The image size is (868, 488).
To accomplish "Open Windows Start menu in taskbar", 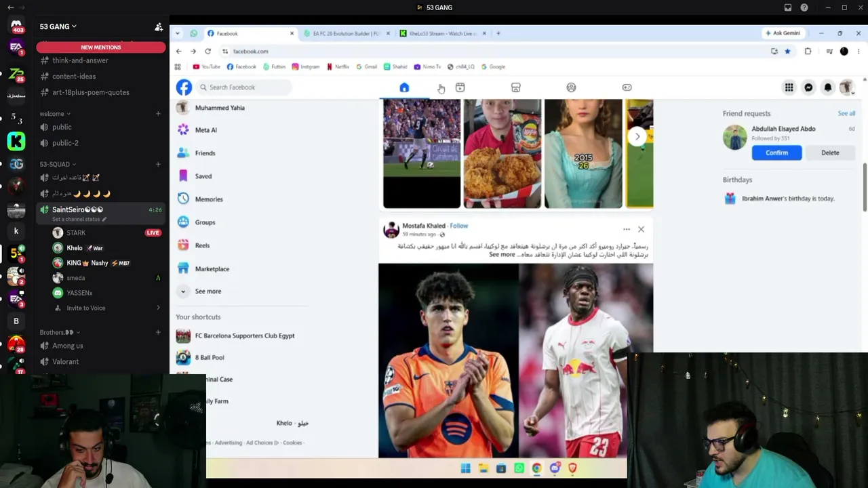I will tap(466, 468).
